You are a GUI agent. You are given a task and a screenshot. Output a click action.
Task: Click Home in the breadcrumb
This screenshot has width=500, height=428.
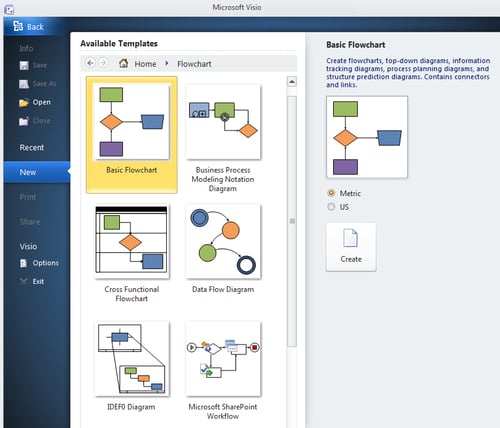click(145, 64)
